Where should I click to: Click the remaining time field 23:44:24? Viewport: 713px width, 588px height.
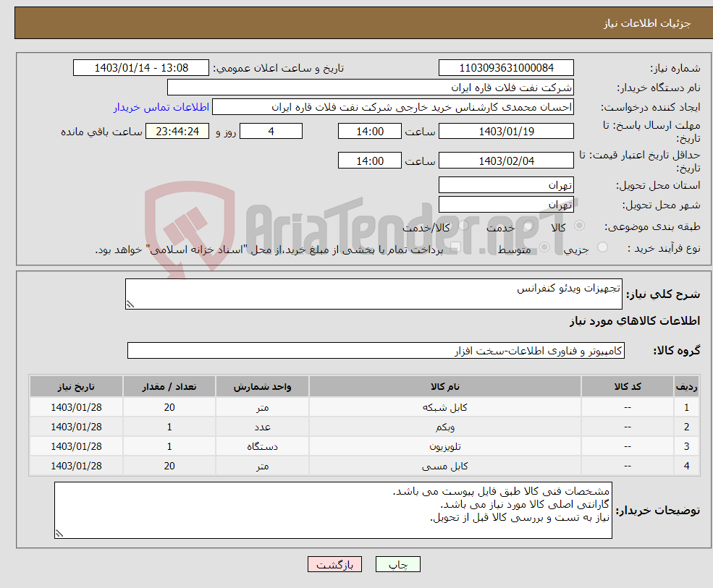tap(177, 132)
